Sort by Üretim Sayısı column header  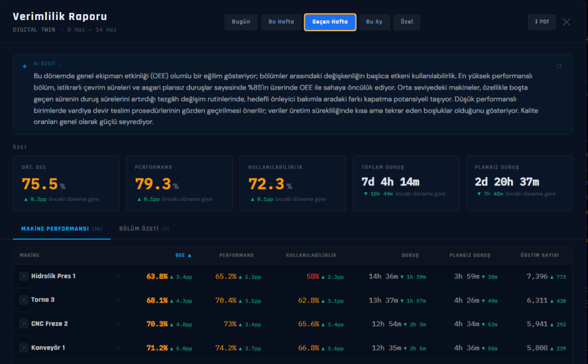tap(540, 255)
